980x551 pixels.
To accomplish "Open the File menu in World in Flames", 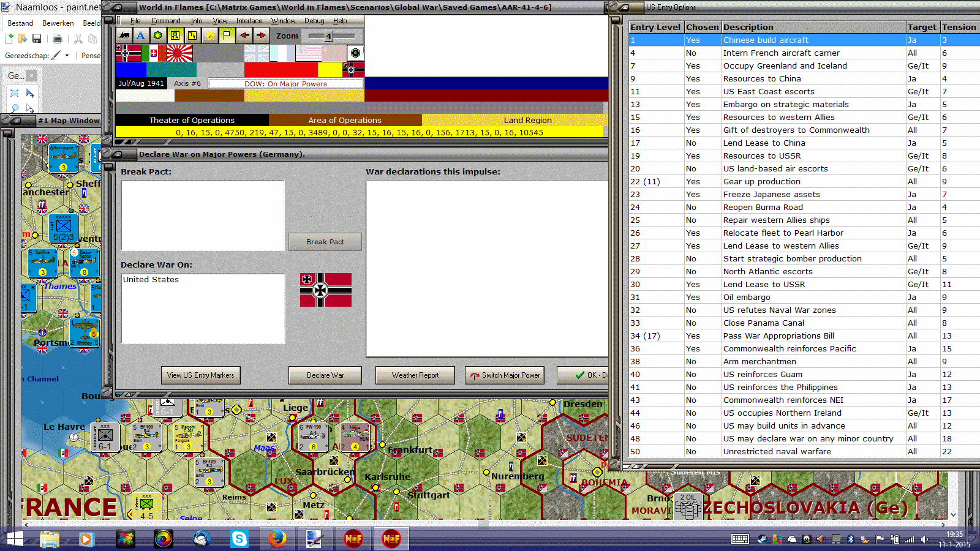I will (135, 21).
